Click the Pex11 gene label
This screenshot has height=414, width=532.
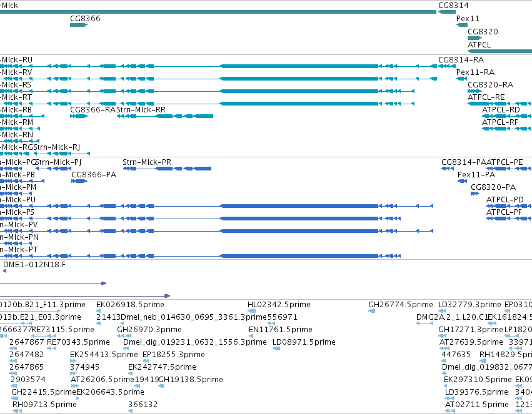click(468, 18)
